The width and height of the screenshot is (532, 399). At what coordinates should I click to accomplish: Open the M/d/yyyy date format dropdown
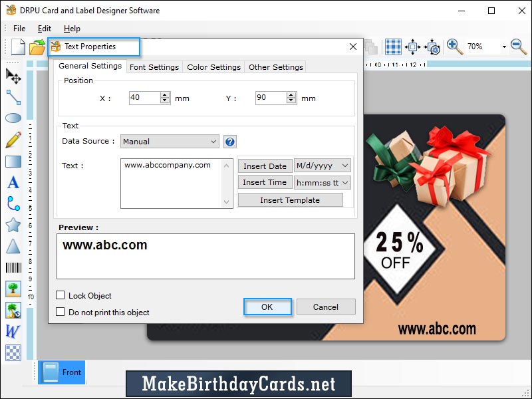pyautogui.click(x=323, y=166)
